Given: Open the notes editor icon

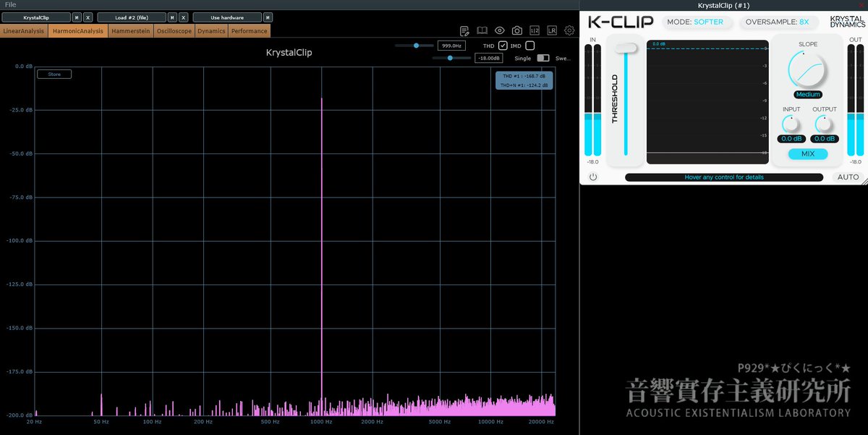Looking at the screenshot, I should point(465,30).
